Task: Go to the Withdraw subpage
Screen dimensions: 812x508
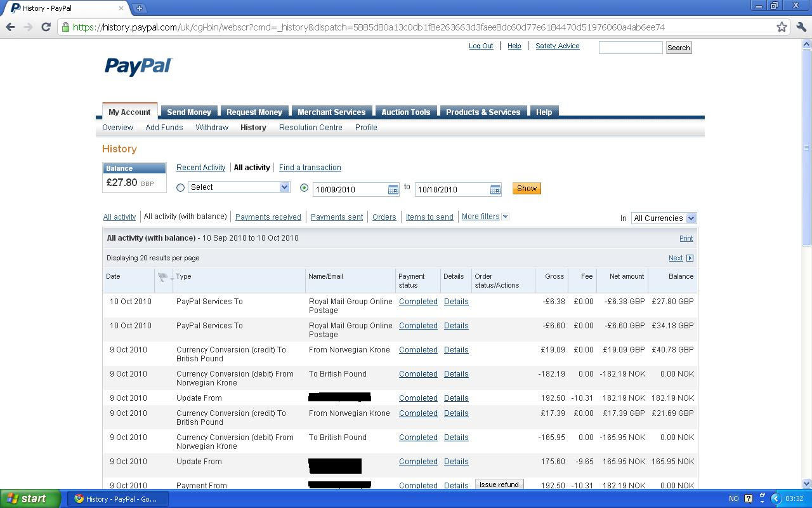Action: coord(212,128)
